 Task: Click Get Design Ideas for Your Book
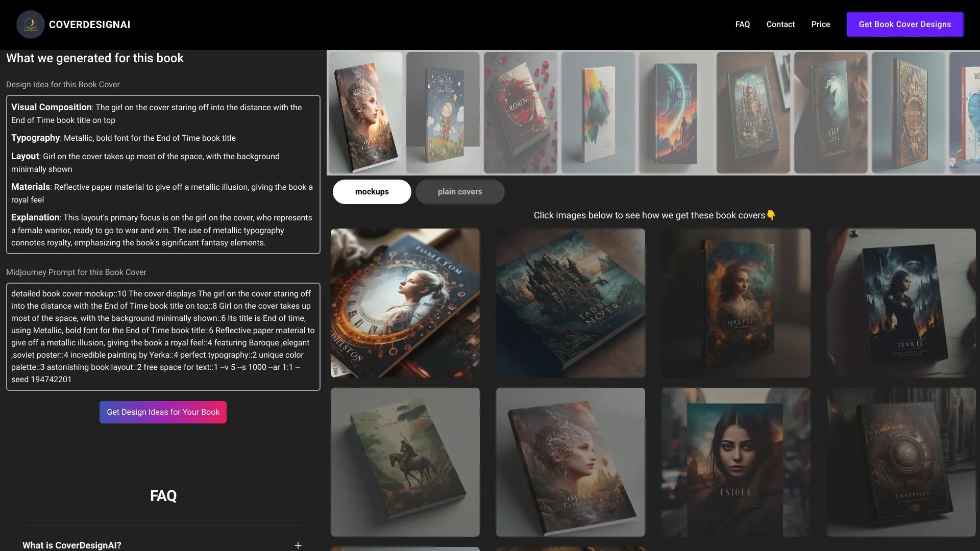[162, 412]
